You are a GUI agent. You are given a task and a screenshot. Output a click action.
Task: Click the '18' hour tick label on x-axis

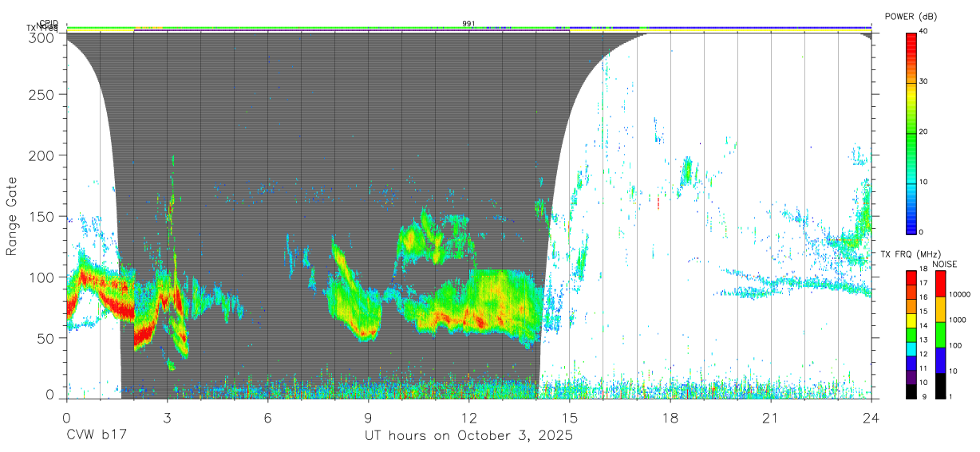(x=670, y=418)
